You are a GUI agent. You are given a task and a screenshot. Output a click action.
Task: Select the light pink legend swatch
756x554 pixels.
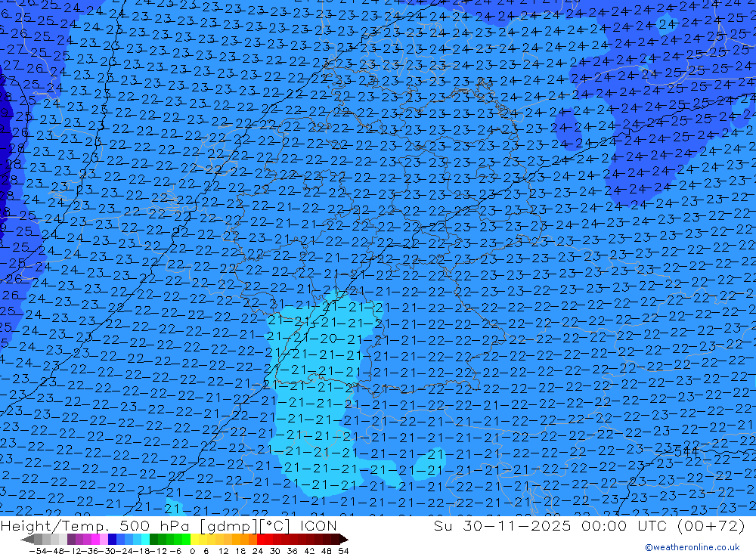[104, 539]
